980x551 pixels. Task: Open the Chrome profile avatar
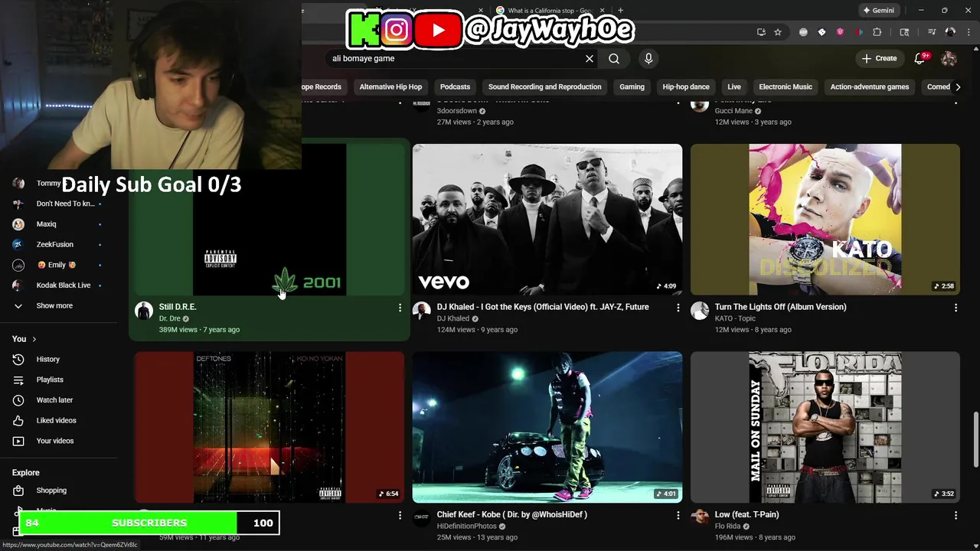tap(950, 32)
